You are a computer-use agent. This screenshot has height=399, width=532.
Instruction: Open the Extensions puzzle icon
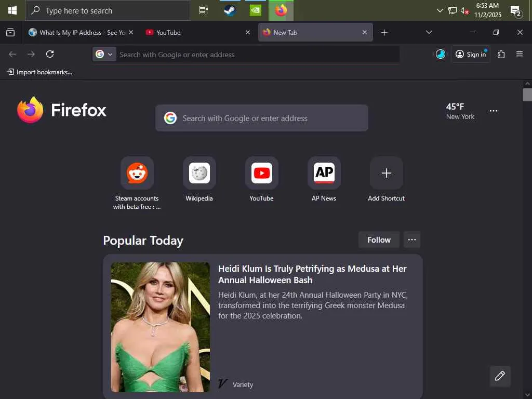[501, 54]
